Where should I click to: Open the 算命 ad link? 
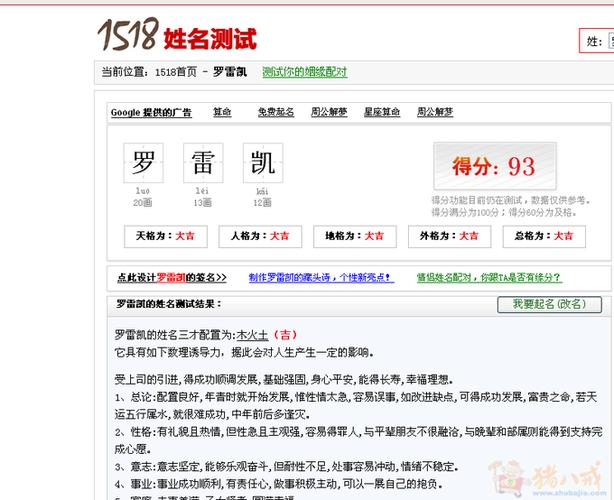click(x=222, y=112)
